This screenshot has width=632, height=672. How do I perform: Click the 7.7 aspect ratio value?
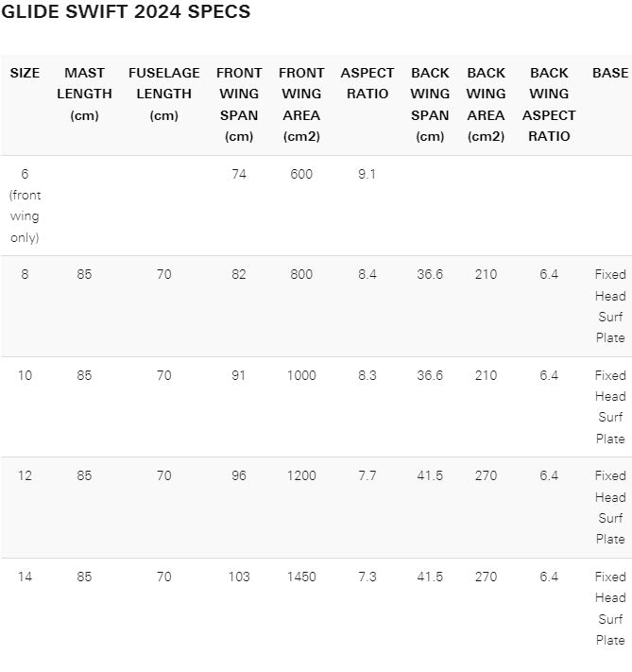(367, 475)
